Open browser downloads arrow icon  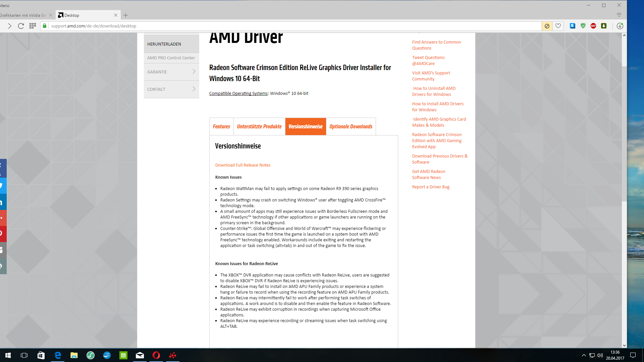coord(620,26)
